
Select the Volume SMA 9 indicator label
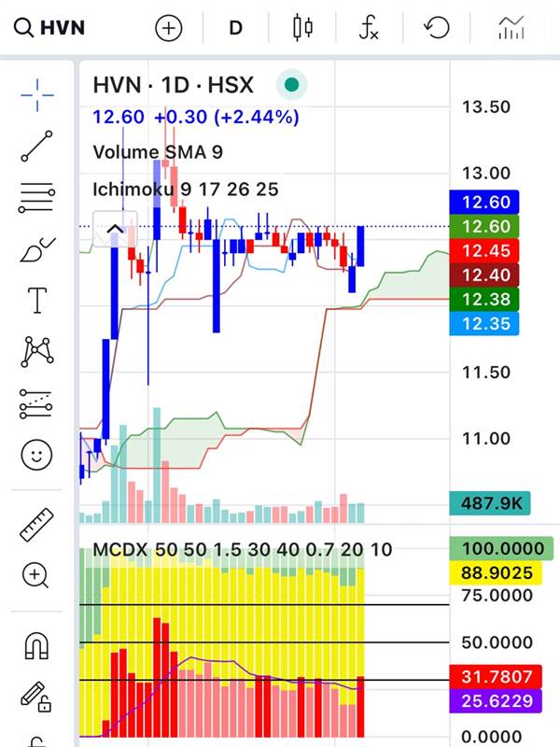point(158,152)
